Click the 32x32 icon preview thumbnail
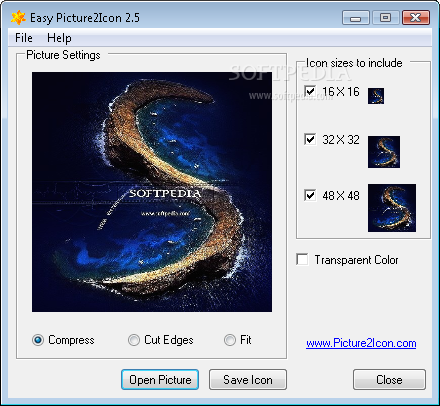440x406 pixels. (x=384, y=152)
